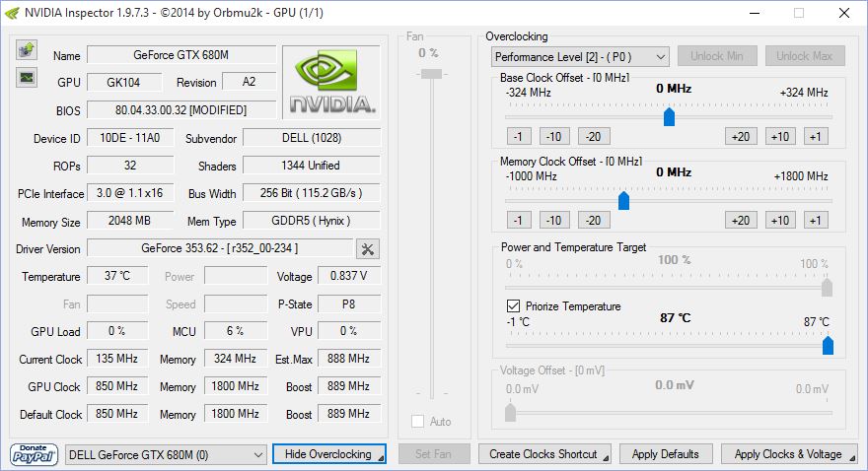This screenshot has height=471, width=868.
Task: Click the Unlock Min button
Action: click(x=717, y=56)
